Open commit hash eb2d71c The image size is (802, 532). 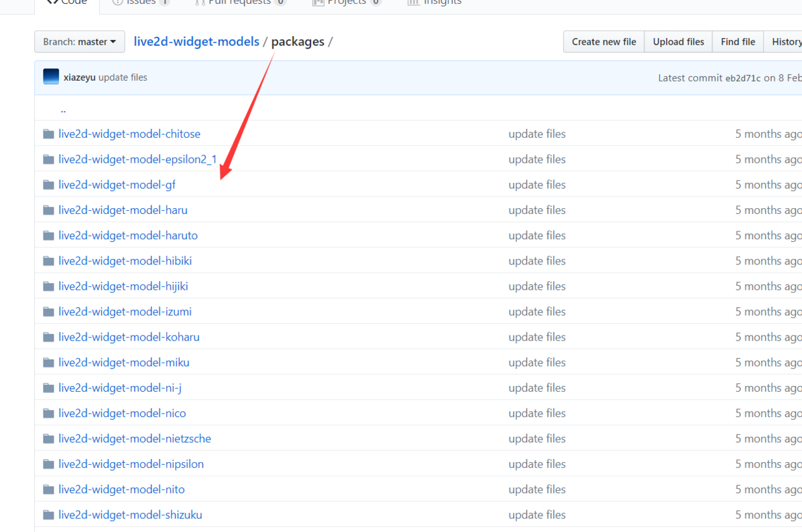(x=742, y=78)
